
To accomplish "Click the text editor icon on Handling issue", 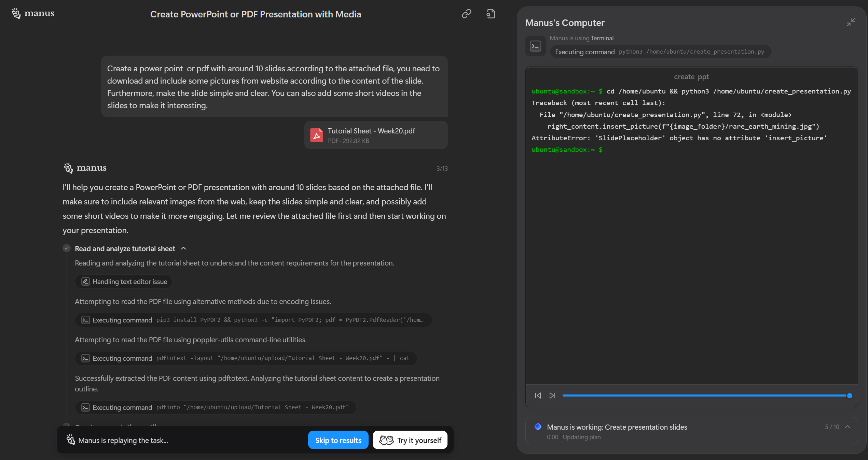I will 85,282.
